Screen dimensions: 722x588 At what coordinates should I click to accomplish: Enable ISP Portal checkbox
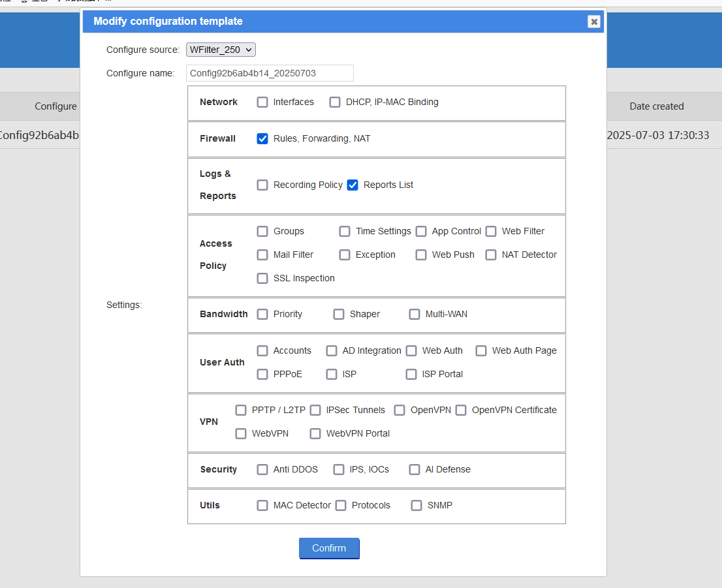(412, 375)
